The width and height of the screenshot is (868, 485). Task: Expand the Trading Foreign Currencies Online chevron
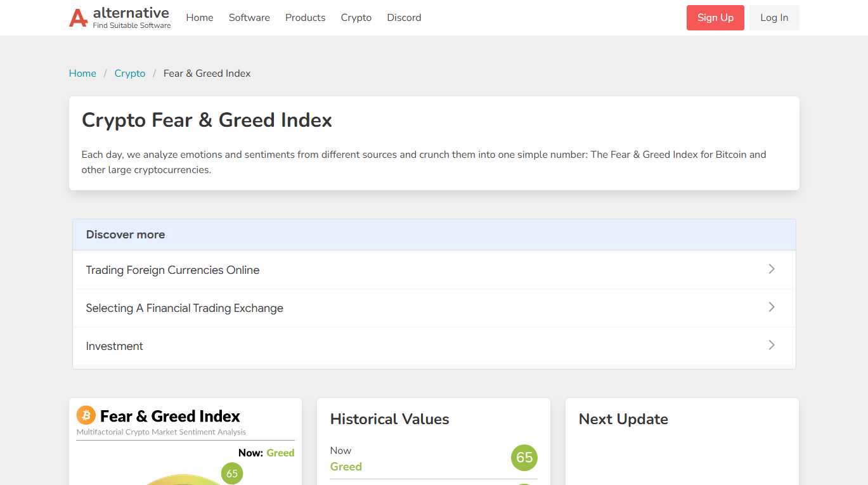click(x=772, y=269)
